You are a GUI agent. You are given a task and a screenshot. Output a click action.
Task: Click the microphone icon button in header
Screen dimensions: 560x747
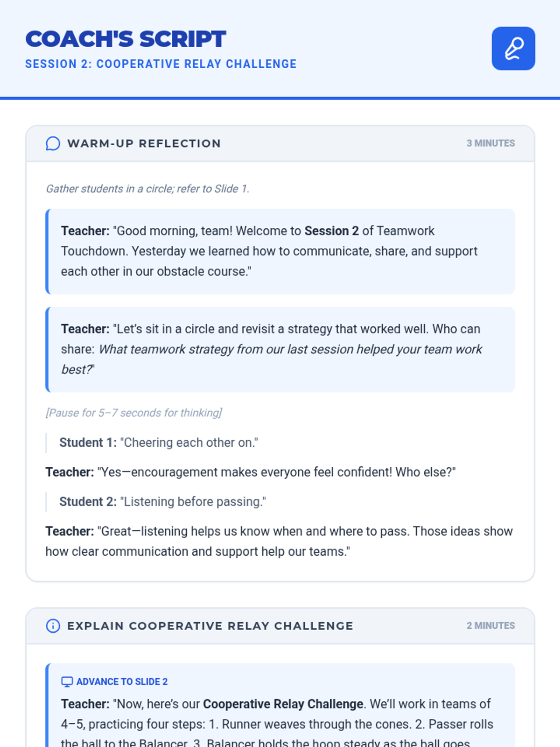coord(513,49)
